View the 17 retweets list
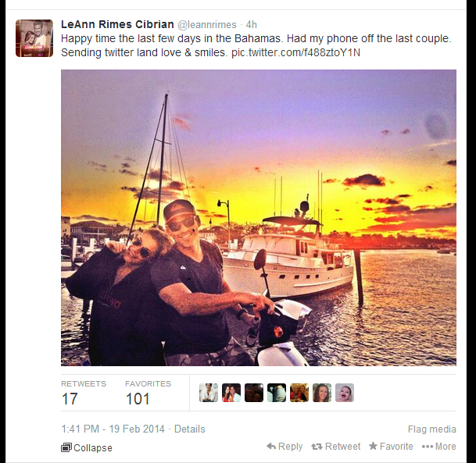This screenshot has width=476, height=463. coord(84,393)
